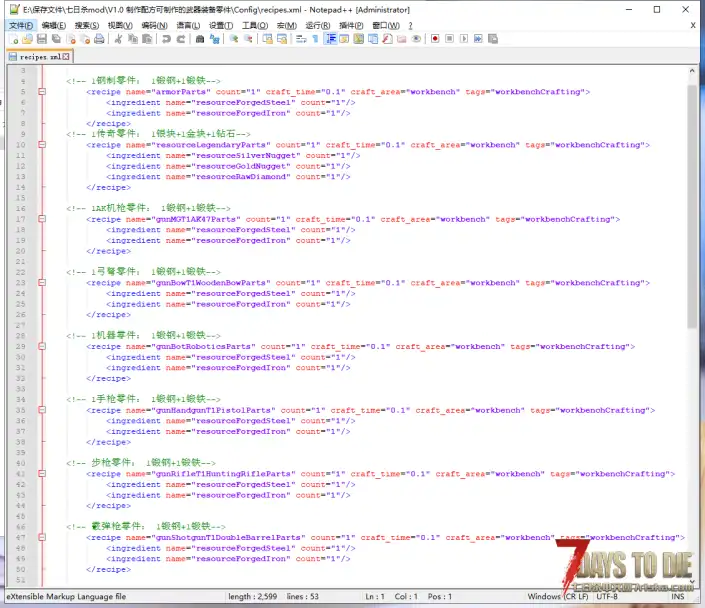Open the 插件(P) plugins menu

(x=351, y=26)
